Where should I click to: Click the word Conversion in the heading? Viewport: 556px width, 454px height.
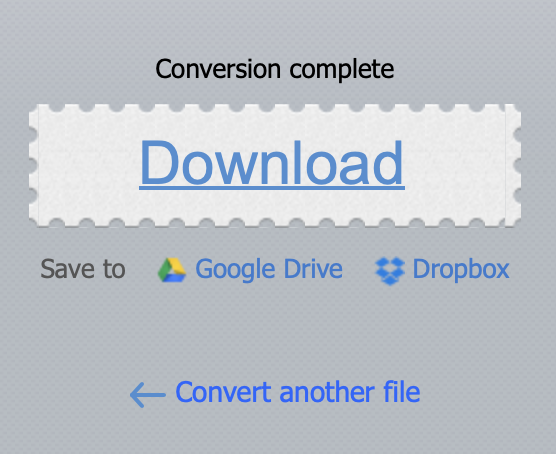(x=218, y=69)
